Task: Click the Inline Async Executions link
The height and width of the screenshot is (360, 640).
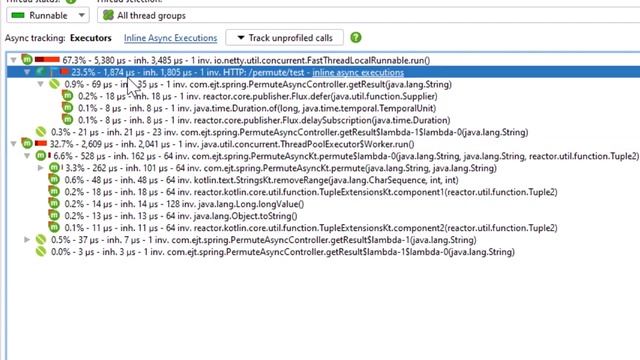Action: 170,38
